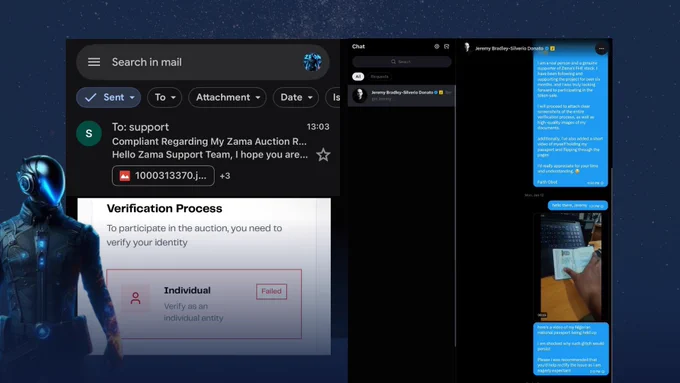The image size is (680, 383).
Task: Start a new message in Chat panel
Action: [447, 46]
